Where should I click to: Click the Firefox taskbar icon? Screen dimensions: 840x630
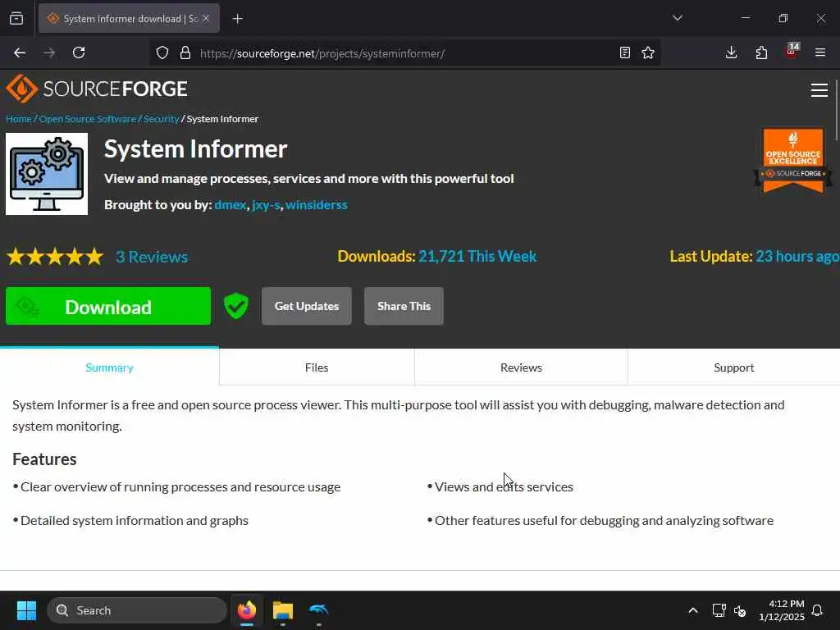[247, 610]
